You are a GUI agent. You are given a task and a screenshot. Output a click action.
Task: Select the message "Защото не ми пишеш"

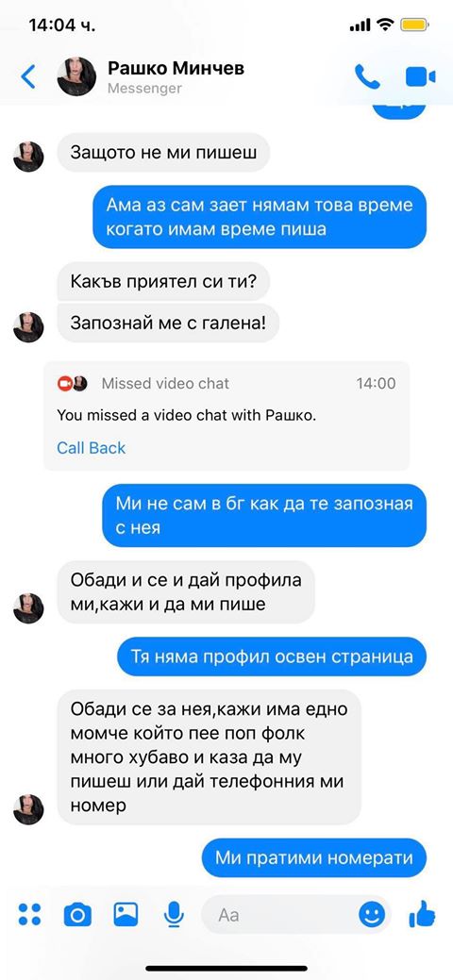(163, 152)
